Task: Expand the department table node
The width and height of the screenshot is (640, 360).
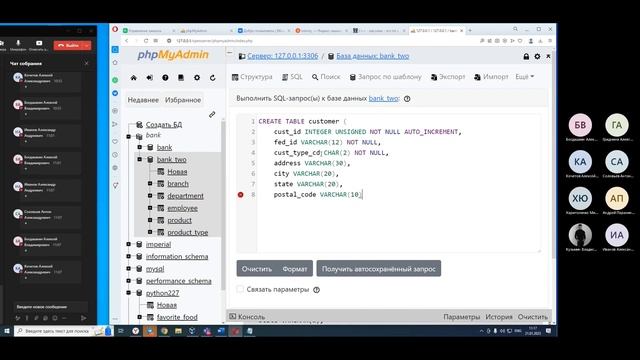Action: click(x=150, y=196)
